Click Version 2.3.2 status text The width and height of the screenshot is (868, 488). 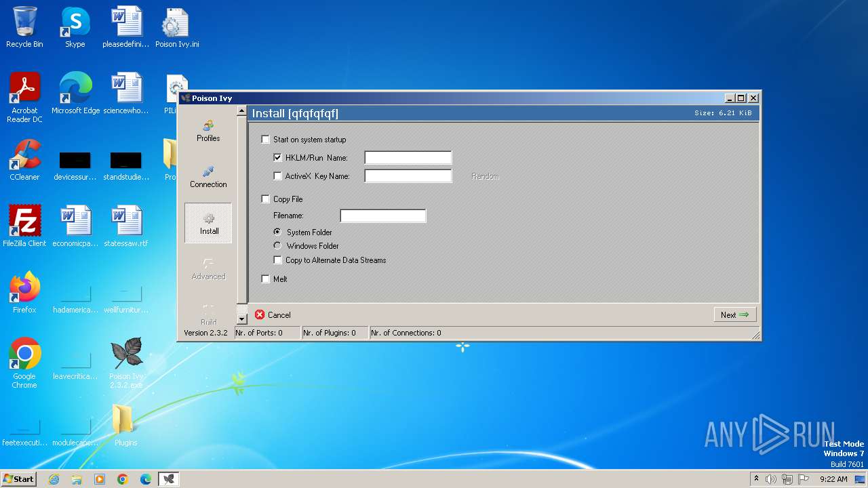(x=205, y=333)
